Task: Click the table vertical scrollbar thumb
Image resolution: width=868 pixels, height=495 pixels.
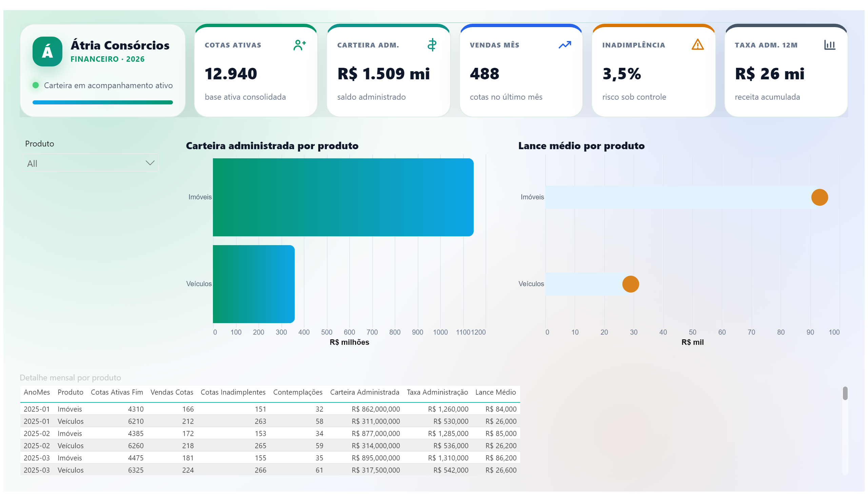Action: tap(845, 393)
